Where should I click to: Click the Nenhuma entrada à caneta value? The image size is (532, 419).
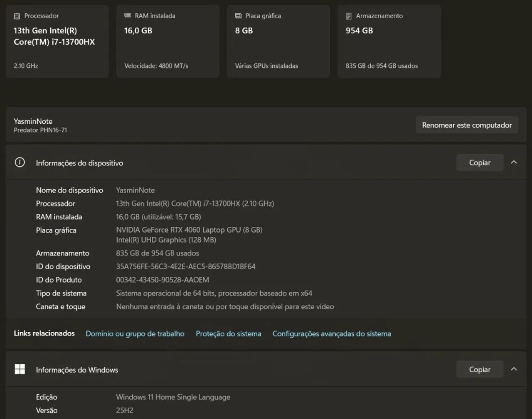pos(225,306)
